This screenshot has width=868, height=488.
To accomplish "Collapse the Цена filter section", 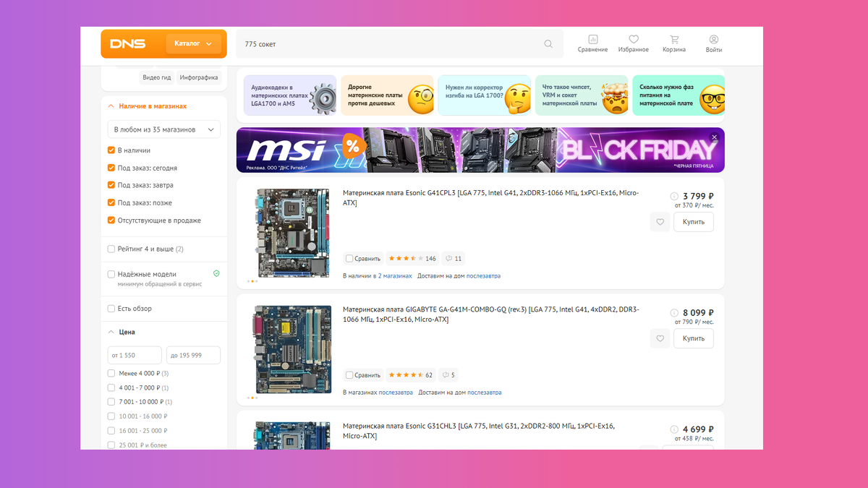I will [x=122, y=332].
